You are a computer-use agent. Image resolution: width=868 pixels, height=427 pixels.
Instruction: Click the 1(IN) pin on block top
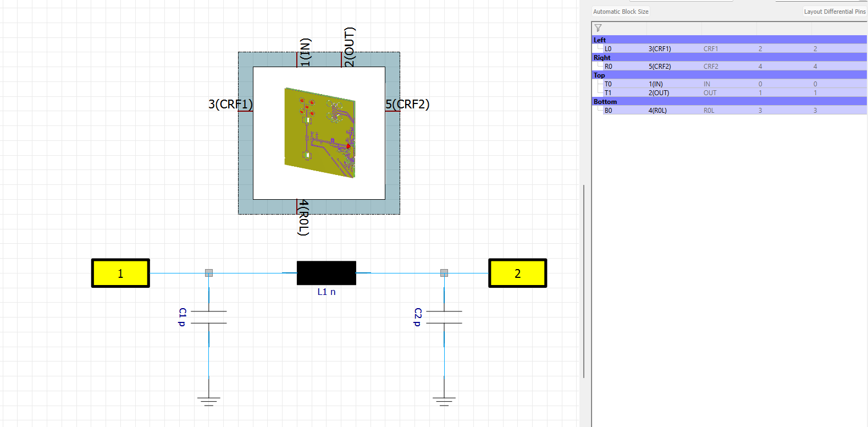[x=305, y=52]
